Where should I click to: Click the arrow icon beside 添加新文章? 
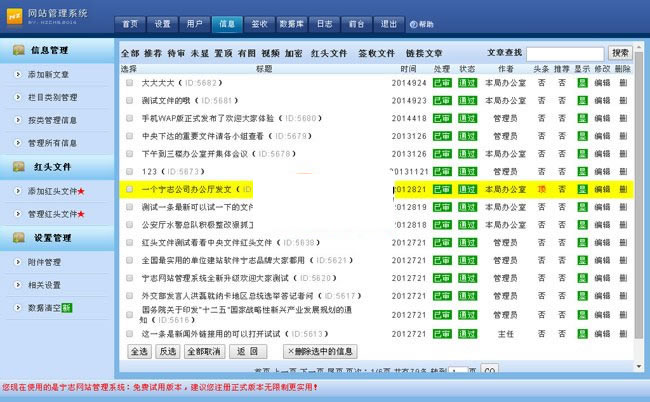coord(17,74)
